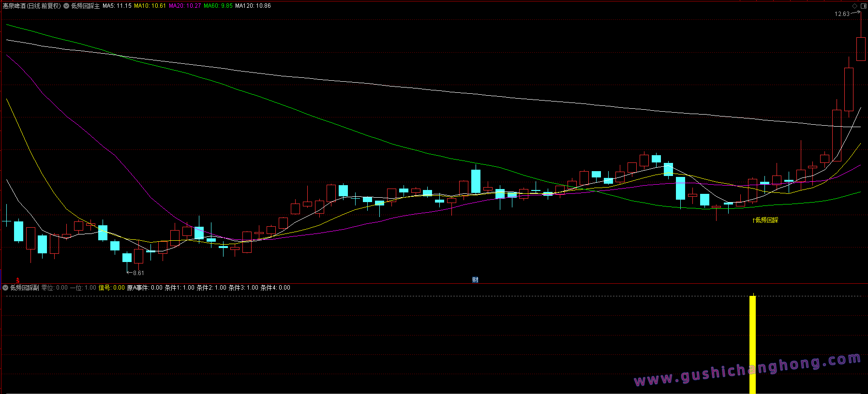Click the diamond icon at chart top-right

point(855,6)
